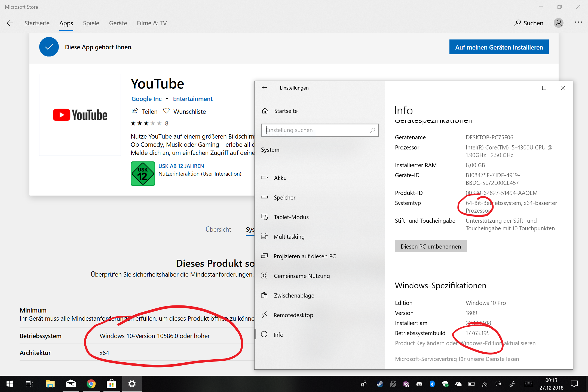The image size is (588, 392).
Task: Click the YouTube app logo thumbnail
Action: pos(80,115)
